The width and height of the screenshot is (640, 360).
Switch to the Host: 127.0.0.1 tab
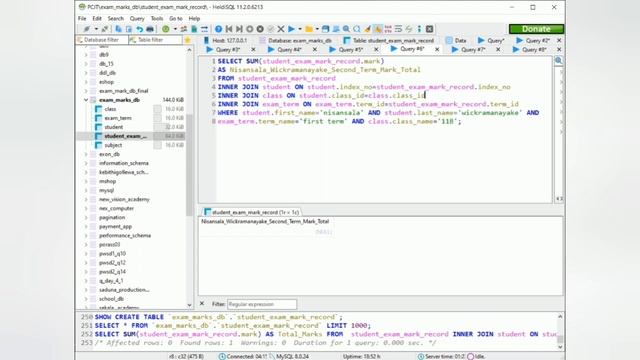pos(225,40)
